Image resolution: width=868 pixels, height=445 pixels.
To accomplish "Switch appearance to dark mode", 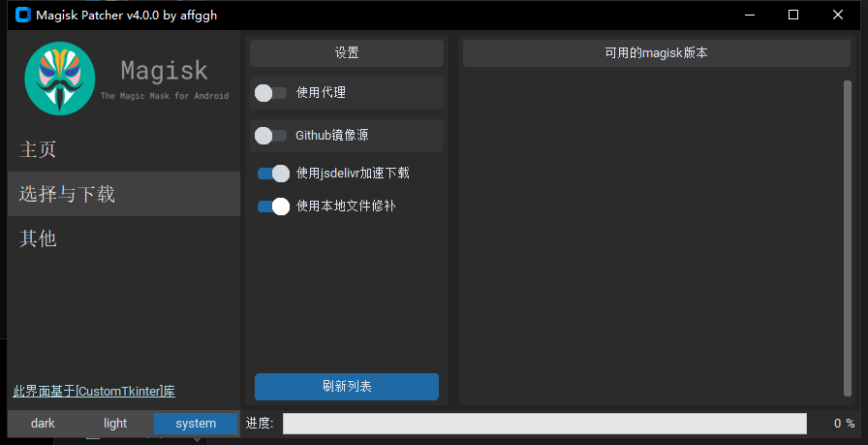I will (43, 424).
